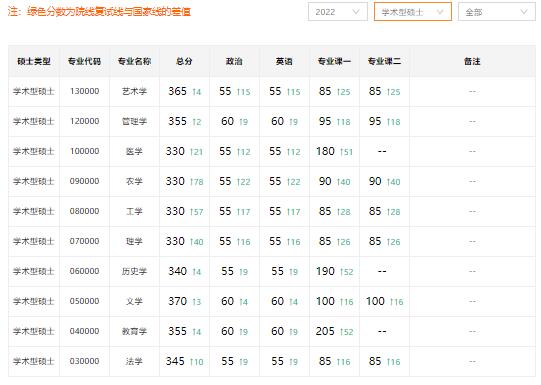Click total score 365 for 艺术学
Image resolution: width=541 pixels, height=385 pixels.
[x=177, y=91]
